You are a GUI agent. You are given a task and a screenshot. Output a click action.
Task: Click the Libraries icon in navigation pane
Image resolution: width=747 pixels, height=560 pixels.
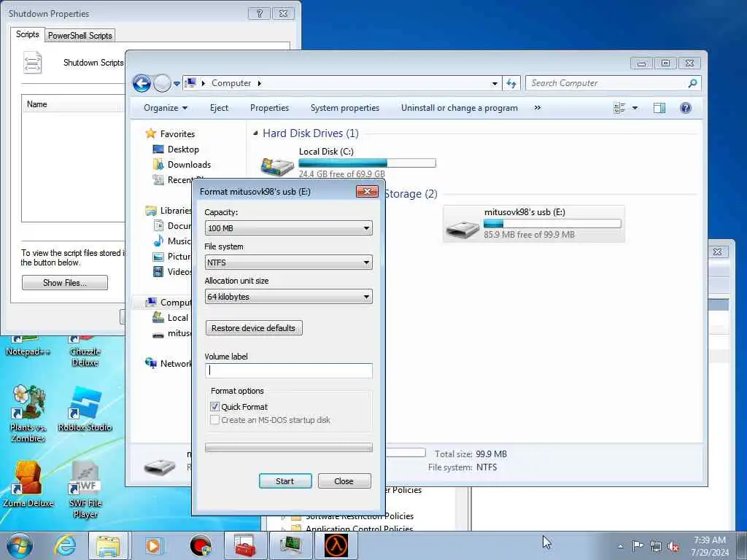150,211
